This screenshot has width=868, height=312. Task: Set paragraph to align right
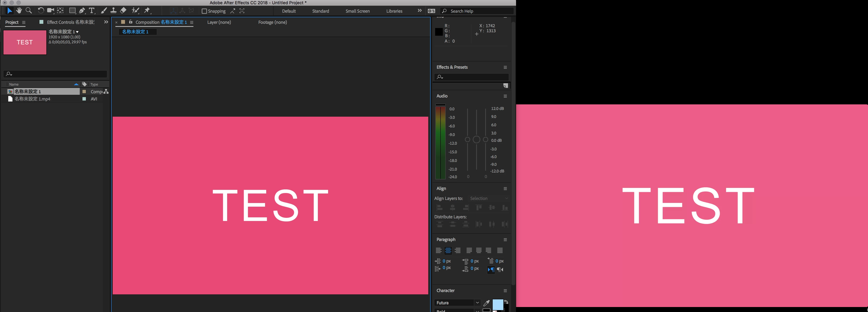click(x=458, y=250)
